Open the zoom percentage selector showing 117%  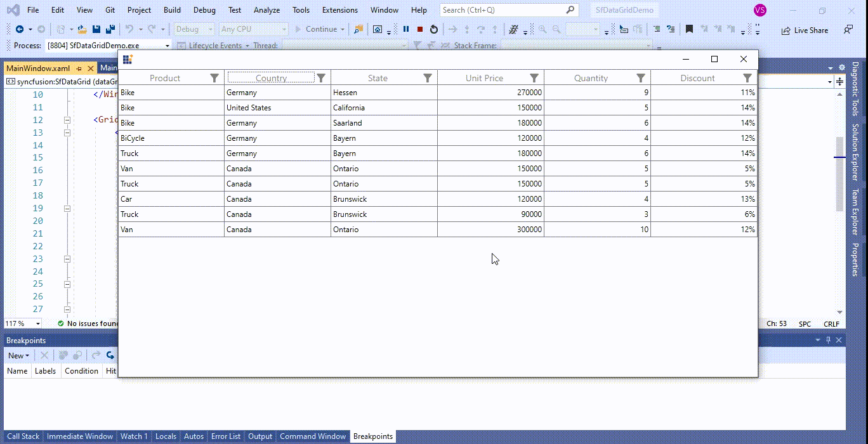click(22, 323)
